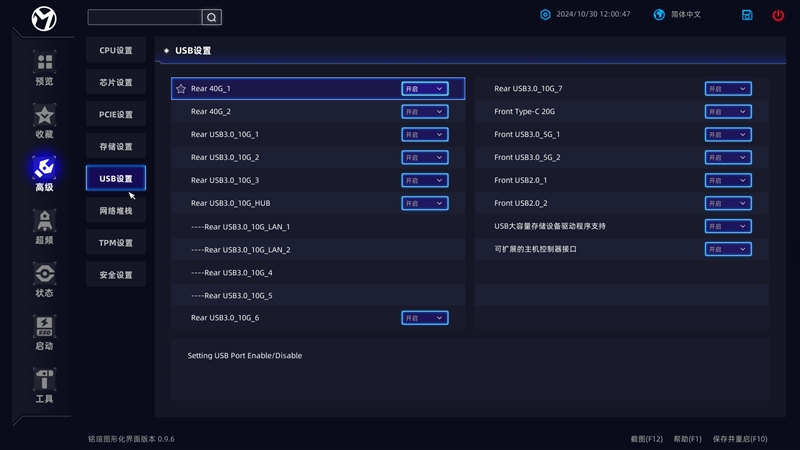Open the boot (启动) sidebar icon
This screenshot has width=800, height=450.
pyautogui.click(x=44, y=327)
